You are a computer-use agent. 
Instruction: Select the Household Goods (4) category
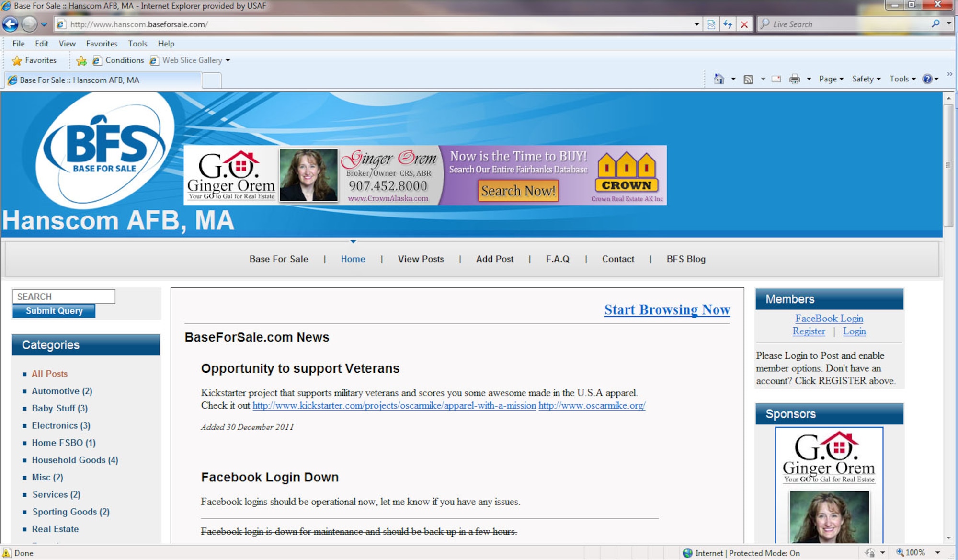75,460
